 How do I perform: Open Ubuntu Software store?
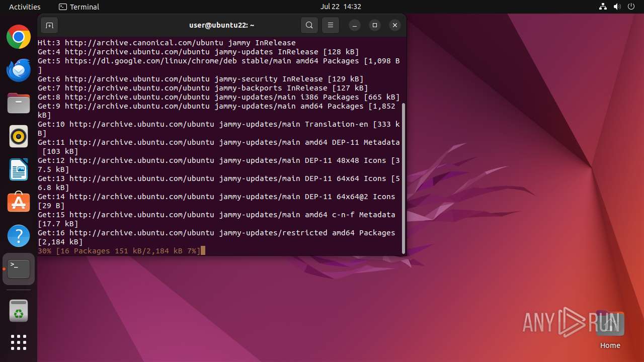(x=19, y=203)
